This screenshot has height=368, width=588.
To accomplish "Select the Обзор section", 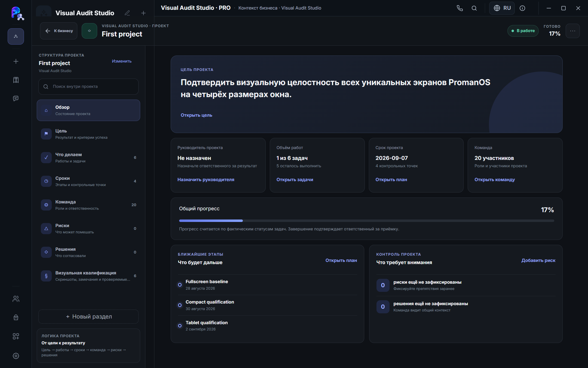I will (x=88, y=110).
